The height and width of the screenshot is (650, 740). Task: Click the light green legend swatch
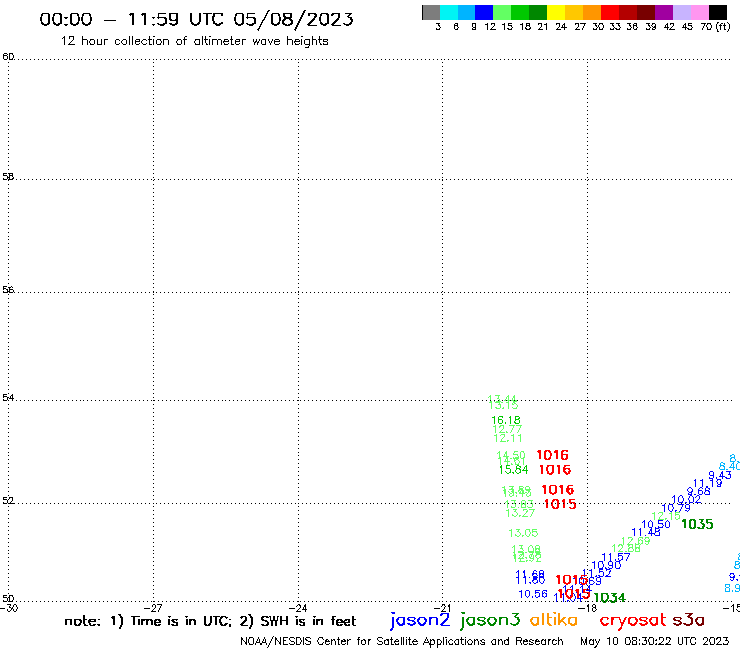click(502, 12)
